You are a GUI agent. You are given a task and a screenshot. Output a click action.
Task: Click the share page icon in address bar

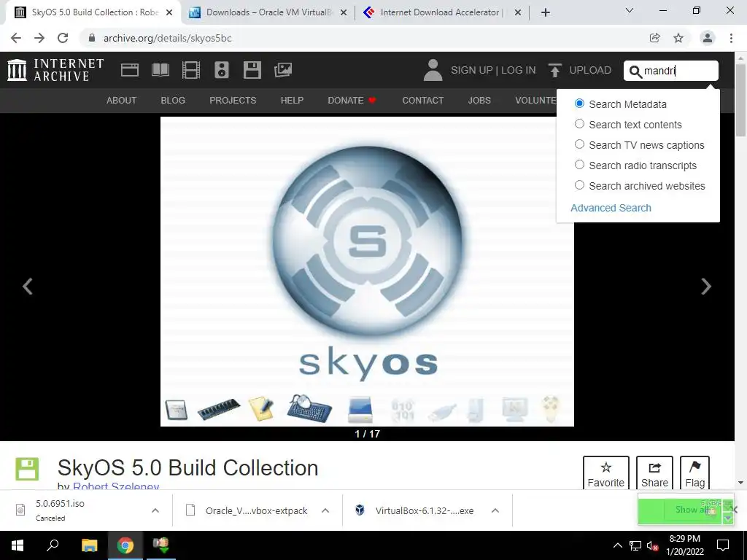tap(655, 38)
